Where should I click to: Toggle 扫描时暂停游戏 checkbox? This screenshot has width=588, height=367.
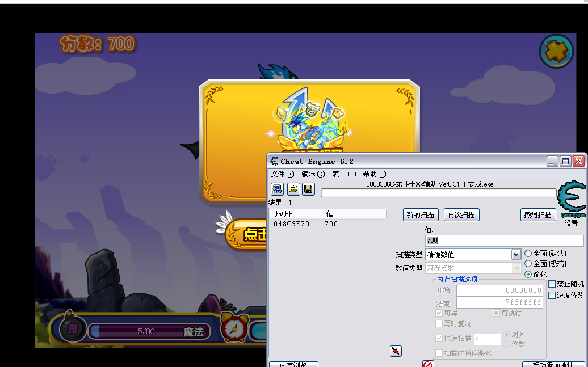pyautogui.click(x=439, y=353)
